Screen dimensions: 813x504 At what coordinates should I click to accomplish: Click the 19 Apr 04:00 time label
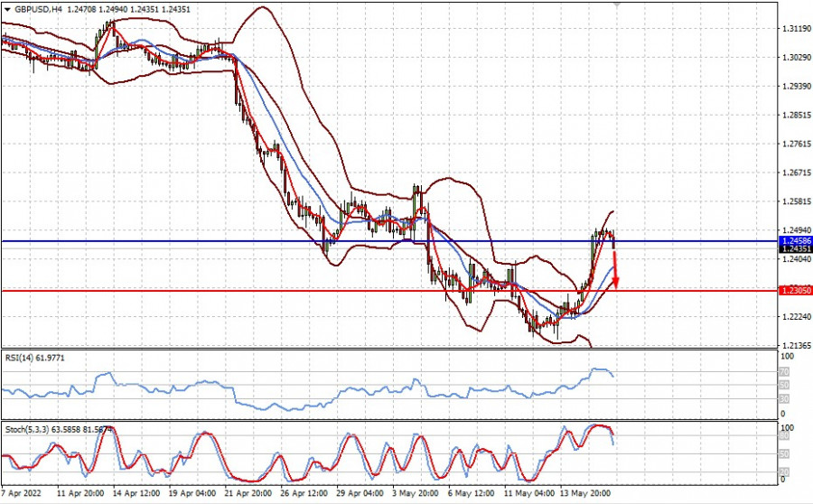[192, 493]
